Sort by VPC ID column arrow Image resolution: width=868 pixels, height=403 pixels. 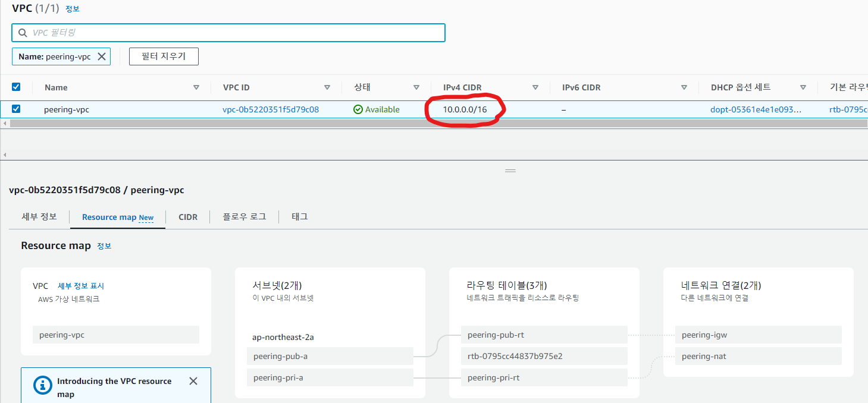point(327,87)
